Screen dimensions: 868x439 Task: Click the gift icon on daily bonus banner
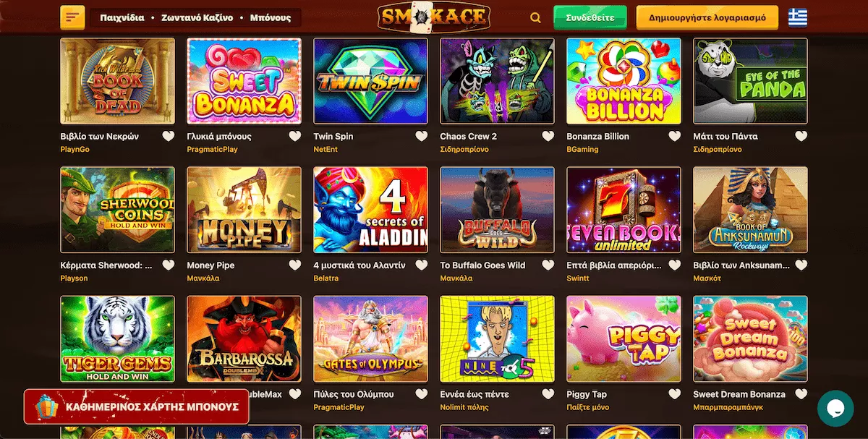click(x=46, y=407)
